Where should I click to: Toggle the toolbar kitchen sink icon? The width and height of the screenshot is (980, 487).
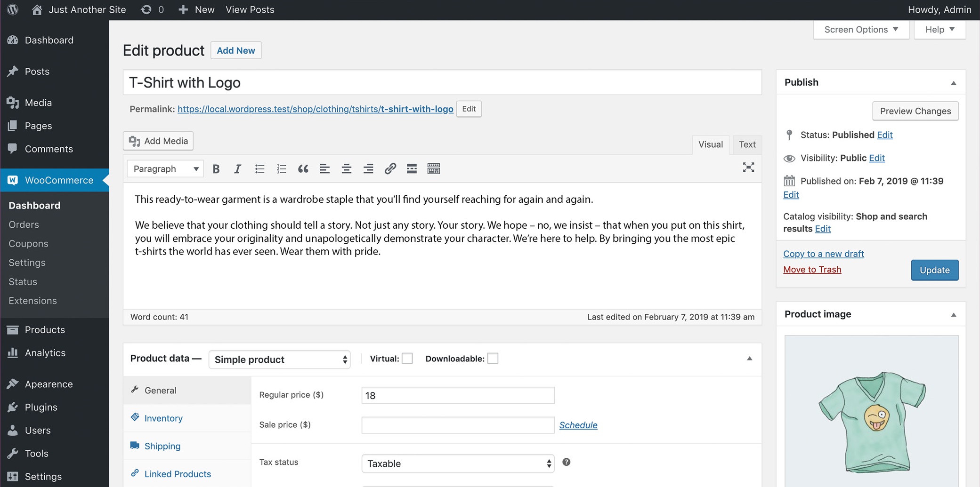(x=433, y=169)
